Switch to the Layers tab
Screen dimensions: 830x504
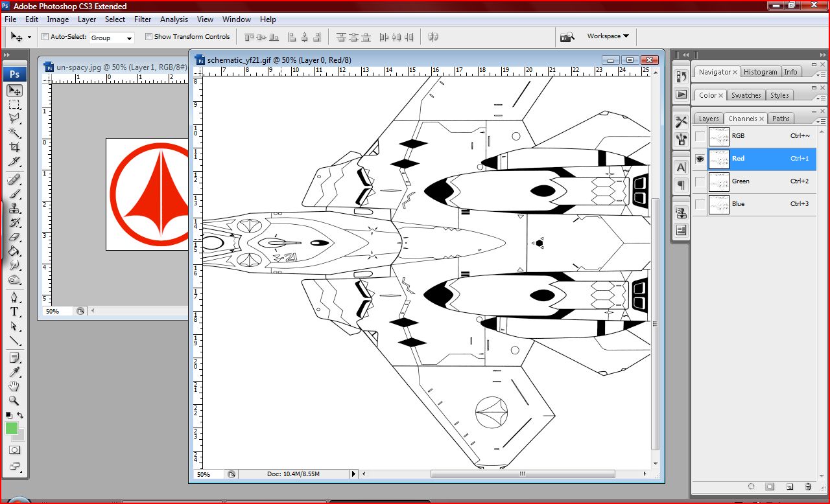pos(709,119)
